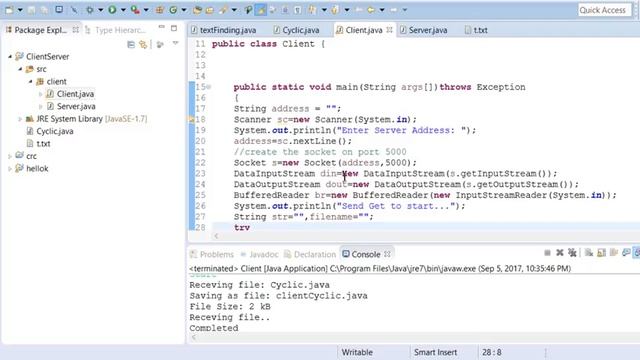Click the New Java Package icon
Viewport: 640px width, 360px height.
[160, 10]
